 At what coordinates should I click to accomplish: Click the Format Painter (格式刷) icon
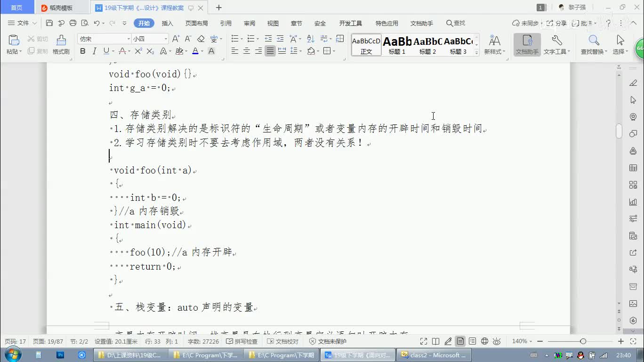[61, 44]
